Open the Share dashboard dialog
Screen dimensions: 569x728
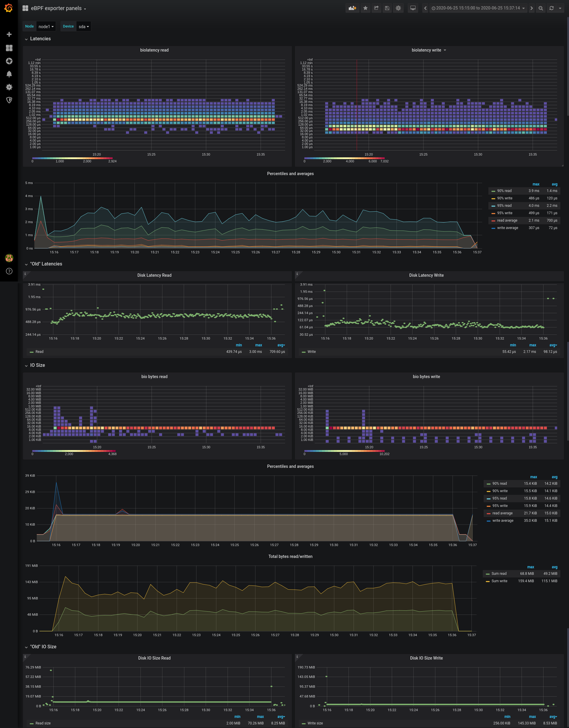(x=376, y=8)
